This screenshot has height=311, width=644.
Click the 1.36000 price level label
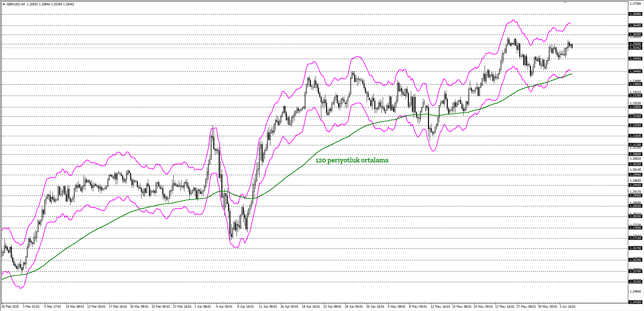point(635,35)
